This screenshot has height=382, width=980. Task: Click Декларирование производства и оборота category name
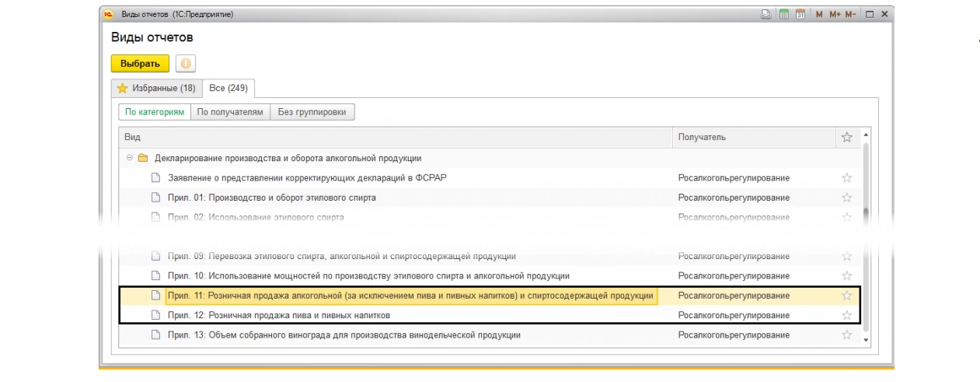click(x=288, y=158)
